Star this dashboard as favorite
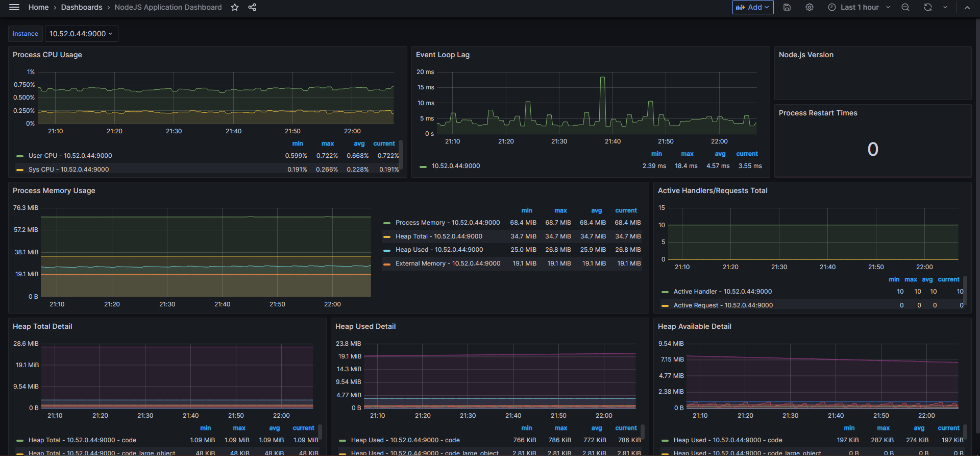This screenshot has height=456, width=980. [235, 7]
